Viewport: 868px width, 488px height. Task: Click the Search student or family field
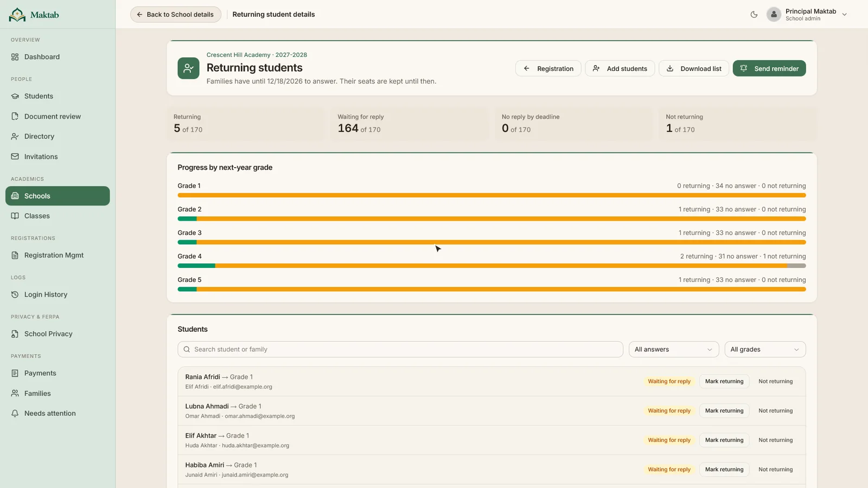click(x=400, y=350)
